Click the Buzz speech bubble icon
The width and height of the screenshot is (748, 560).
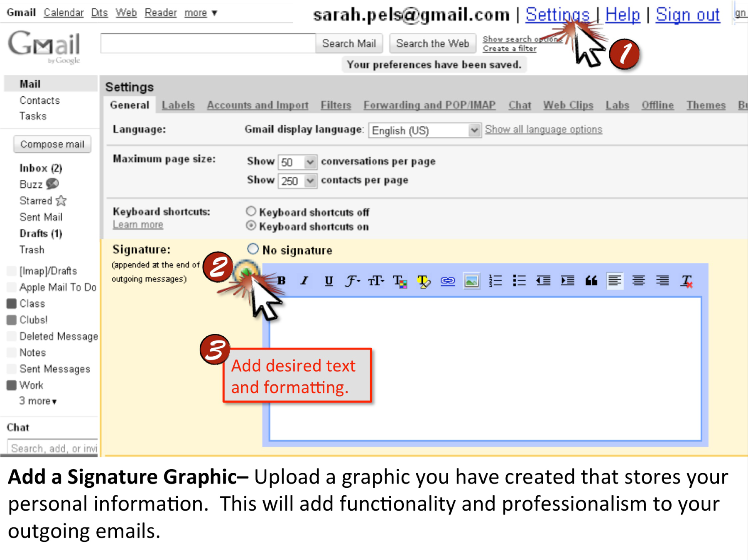tap(52, 183)
